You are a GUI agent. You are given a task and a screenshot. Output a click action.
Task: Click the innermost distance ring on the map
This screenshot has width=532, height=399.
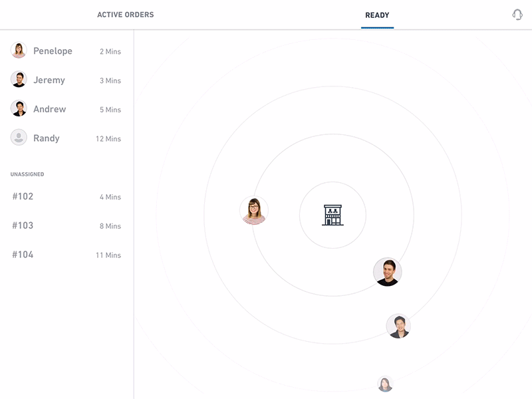pos(332,181)
